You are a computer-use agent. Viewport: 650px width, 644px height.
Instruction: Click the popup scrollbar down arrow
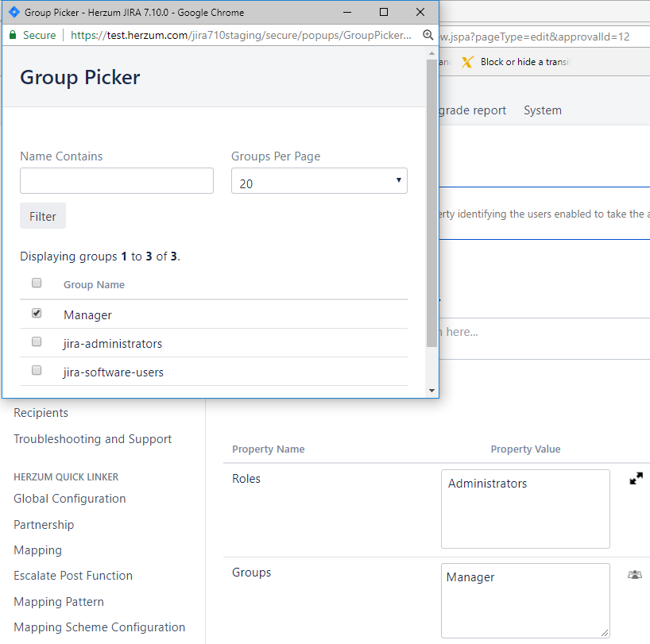pos(432,391)
